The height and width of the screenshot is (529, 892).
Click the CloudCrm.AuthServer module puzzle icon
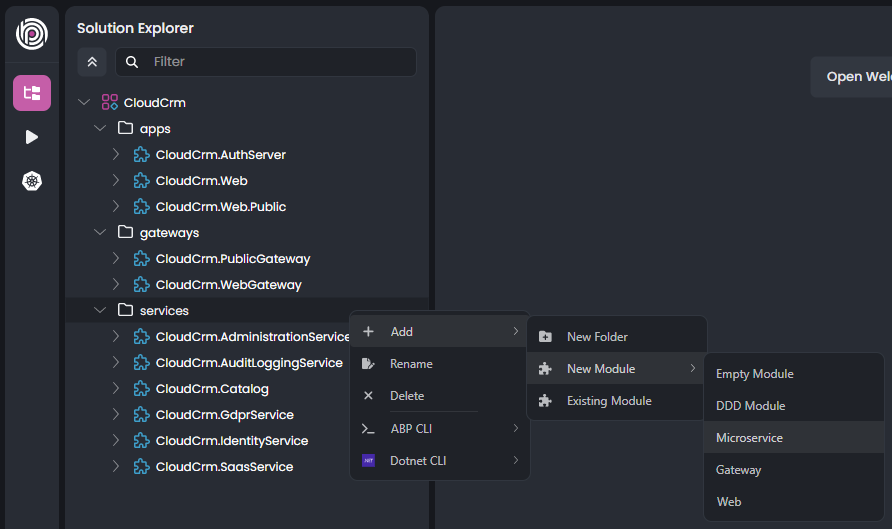[141, 155]
